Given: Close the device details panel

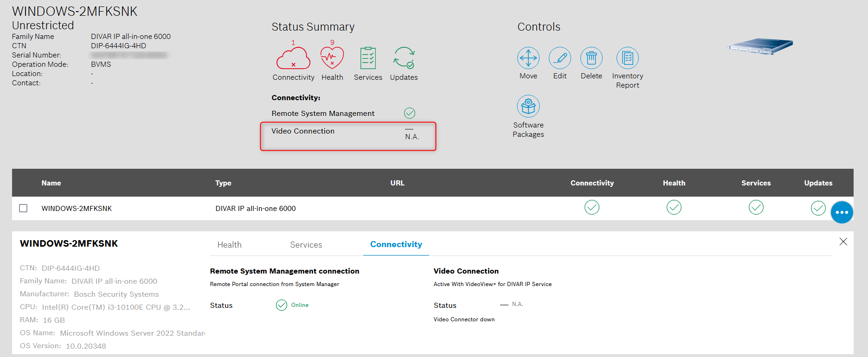Looking at the screenshot, I should click(843, 242).
